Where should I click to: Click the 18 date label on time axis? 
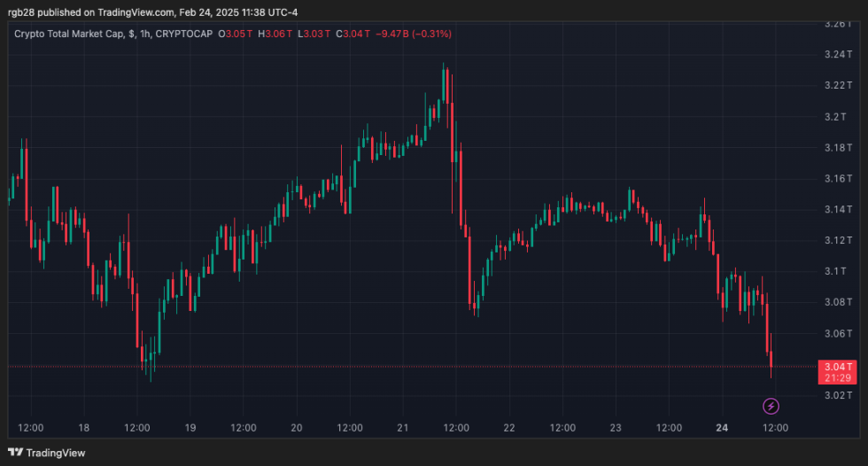(84, 428)
